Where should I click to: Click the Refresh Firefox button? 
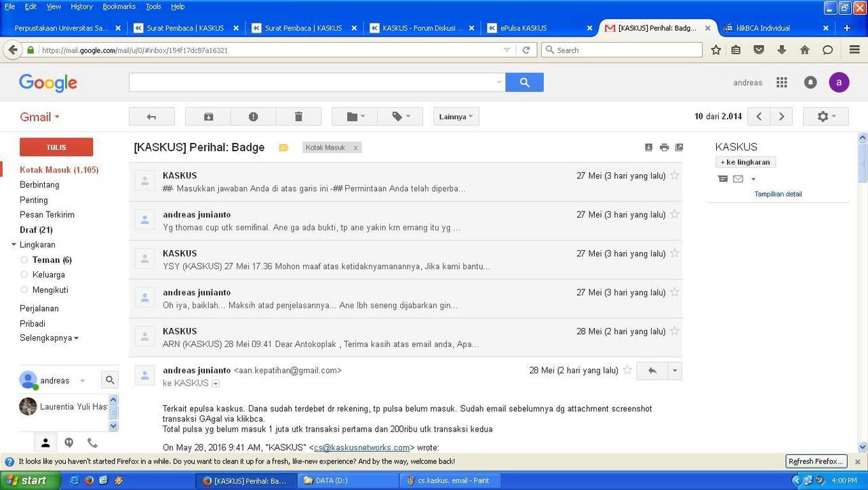point(816,462)
